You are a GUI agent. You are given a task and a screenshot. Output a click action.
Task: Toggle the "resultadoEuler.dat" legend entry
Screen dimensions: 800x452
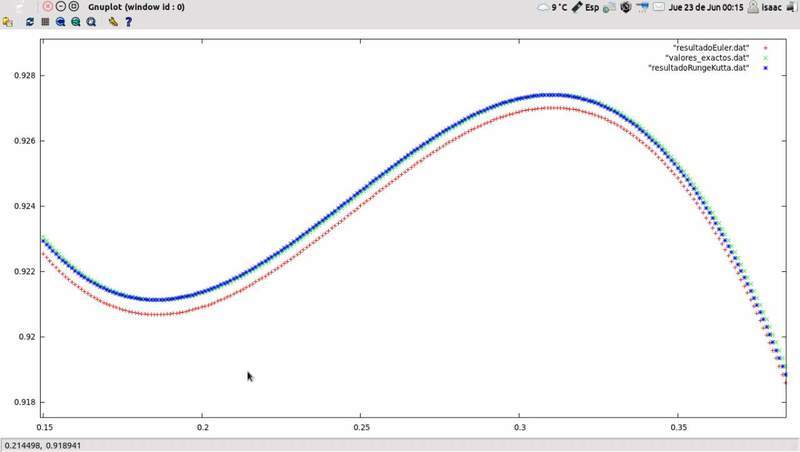point(711,47)
